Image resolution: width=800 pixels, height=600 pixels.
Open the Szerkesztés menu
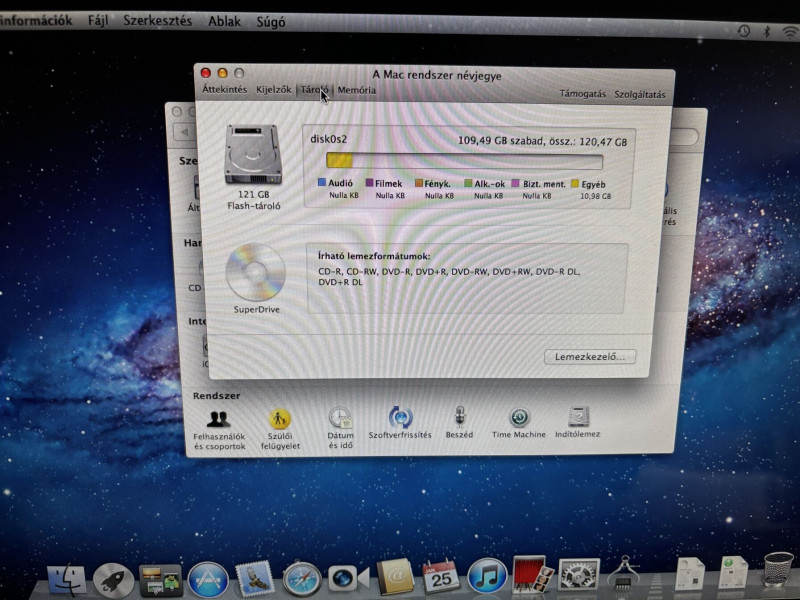[x=158, y=20]
